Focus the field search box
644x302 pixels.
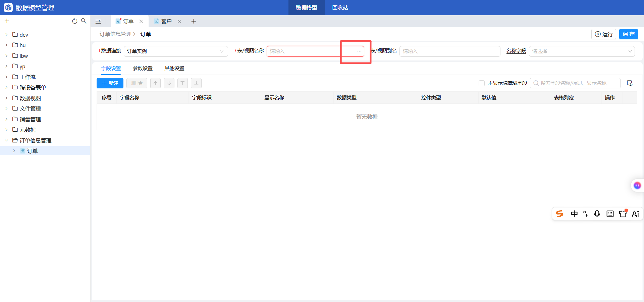pyautogui.click(x=575, y=83)
